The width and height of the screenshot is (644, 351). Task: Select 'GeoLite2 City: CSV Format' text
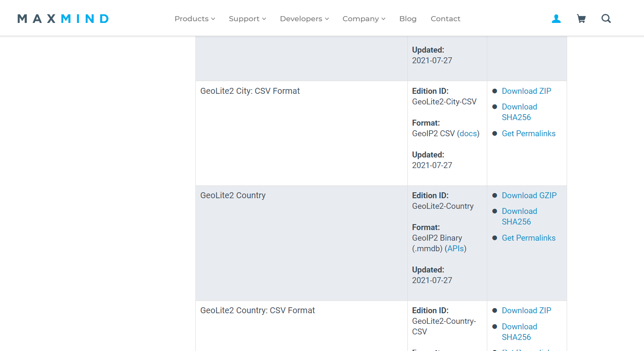tap(250, 91)
